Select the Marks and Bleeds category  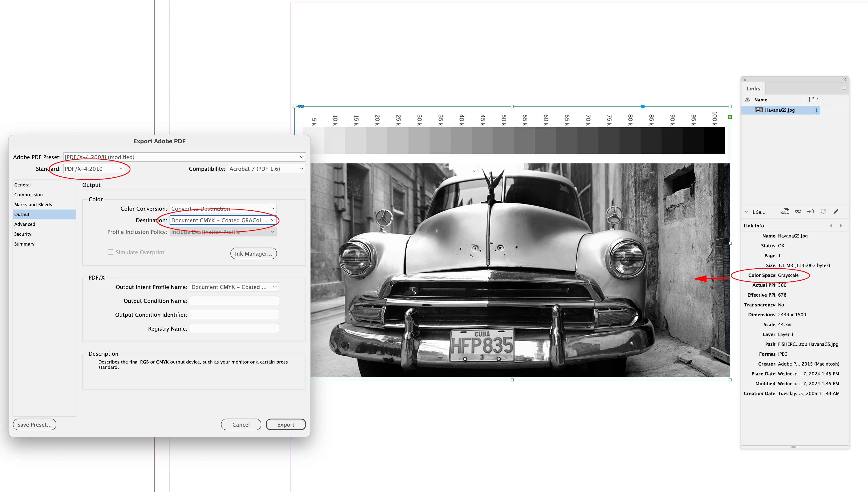coord(33,204)
